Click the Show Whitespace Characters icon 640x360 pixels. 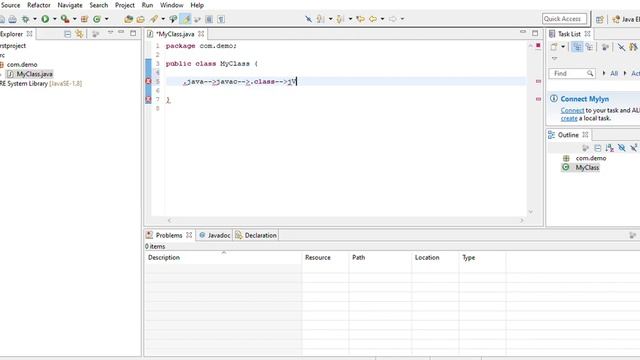pyautogui.click(x=221, y=19)
